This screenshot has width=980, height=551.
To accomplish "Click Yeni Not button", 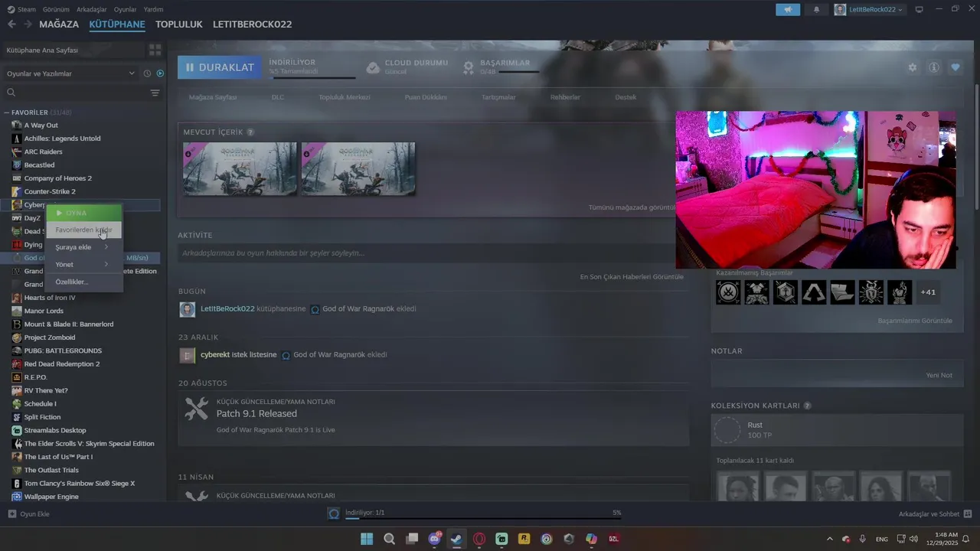I will [939, 375].
